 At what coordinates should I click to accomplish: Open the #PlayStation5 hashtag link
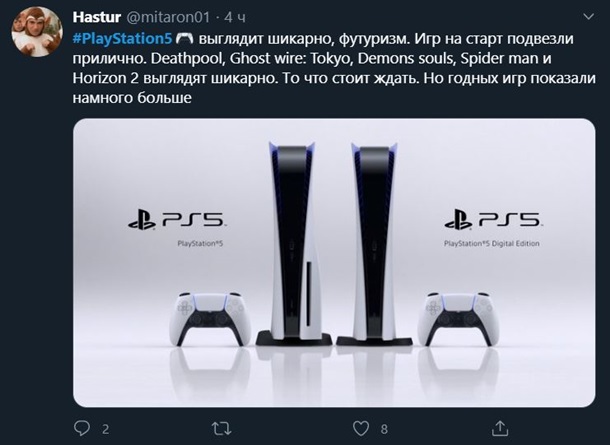point(123,39)
